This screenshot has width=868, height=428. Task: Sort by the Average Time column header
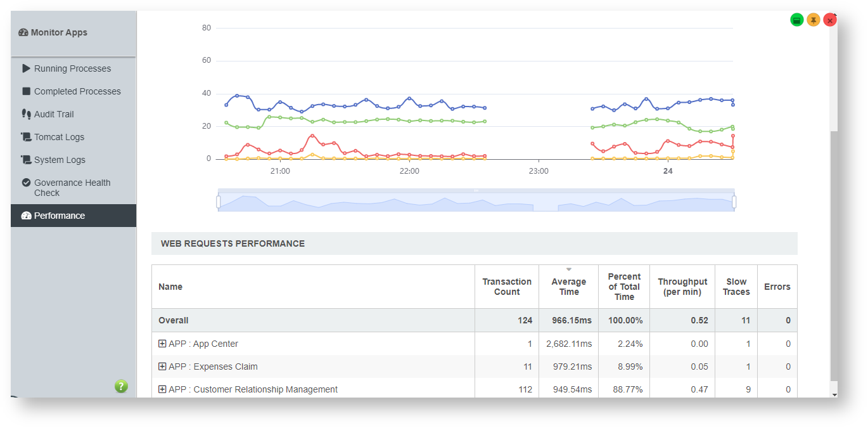pyautogui.click(x=568, y=287)
